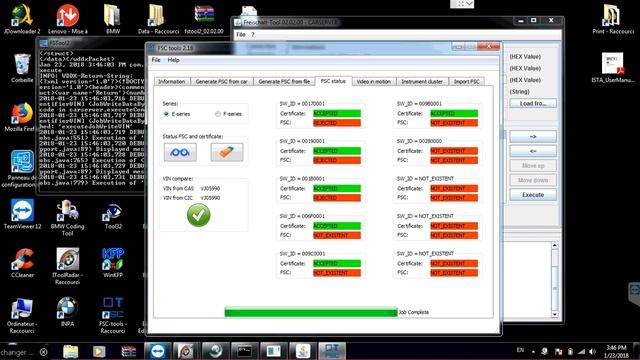
Task: Launch WinKFP from the desktop
Action: click(113, 263)
